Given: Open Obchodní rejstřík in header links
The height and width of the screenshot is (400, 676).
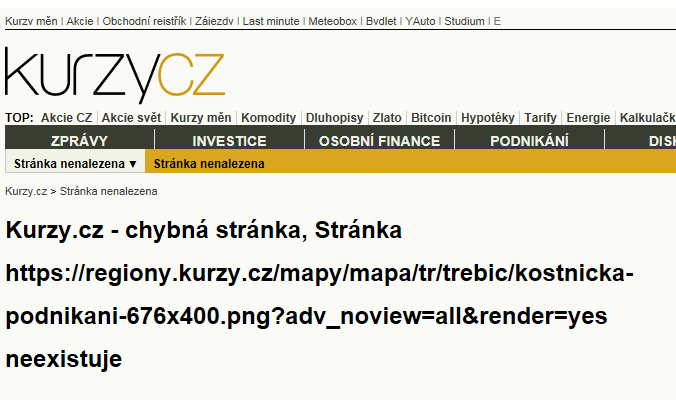Looking at the screenshot, I should (144, 21).
